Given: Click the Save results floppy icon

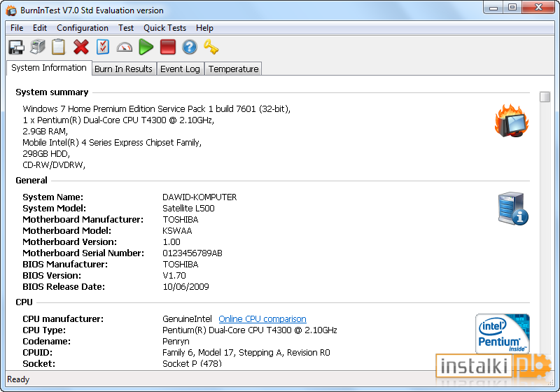Looking at the screenshot, I should pyautogui.click(x=16, y=47).
